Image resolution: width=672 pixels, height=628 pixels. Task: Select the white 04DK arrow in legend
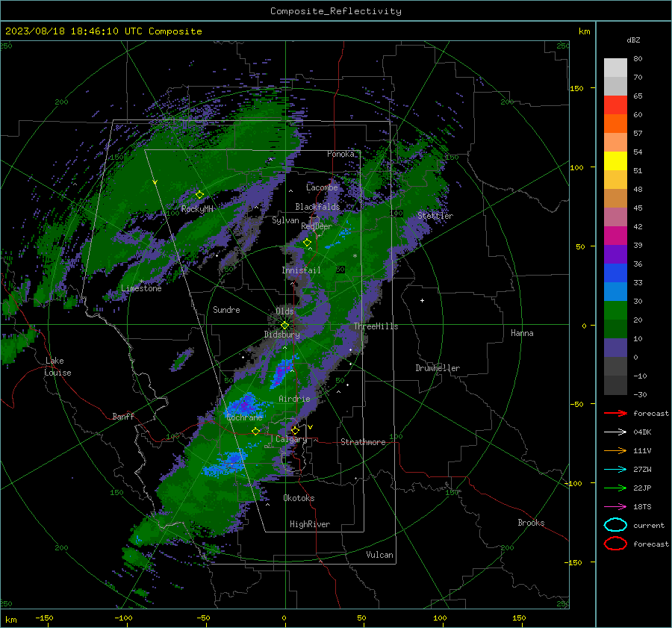pyautogui.click(x=615, y=432)
